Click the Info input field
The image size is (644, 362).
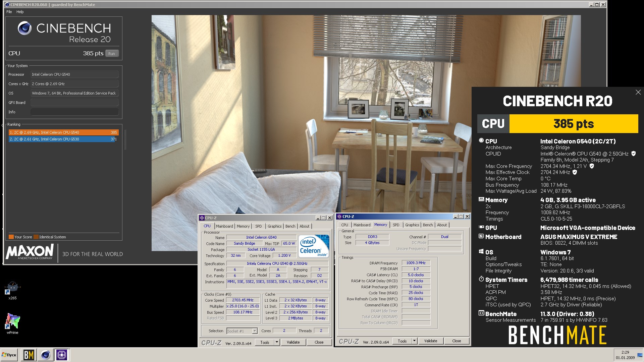click(74, 112)
